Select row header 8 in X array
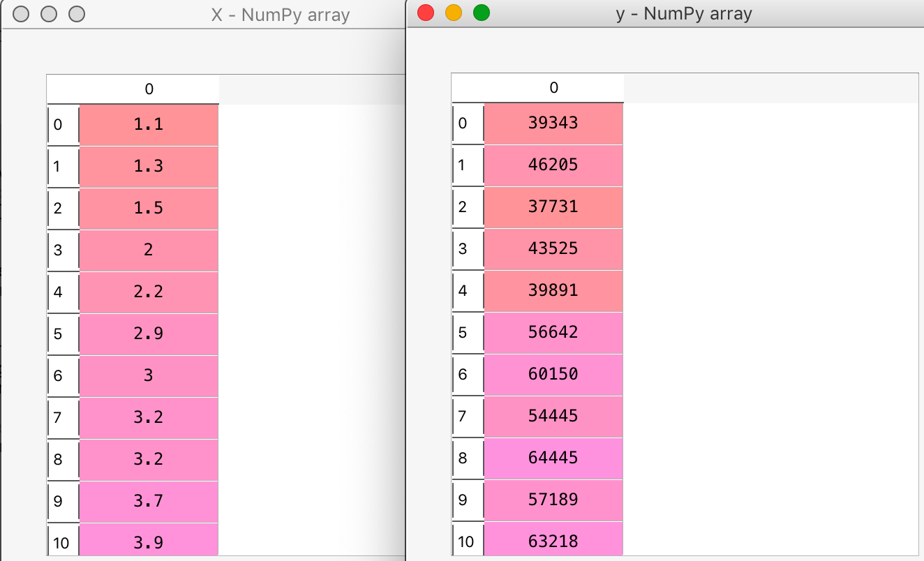Image resolution: width=924 pixels, height=561 pixels. tap(64, 460)
